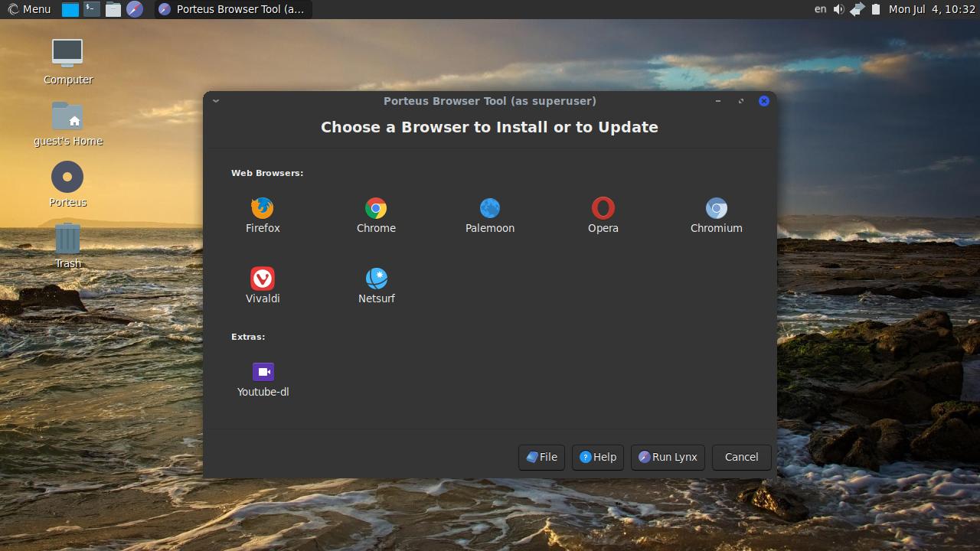Click the battery status tray icon
Viewport: 980px width, 551px height.
(x=876, y=9)
